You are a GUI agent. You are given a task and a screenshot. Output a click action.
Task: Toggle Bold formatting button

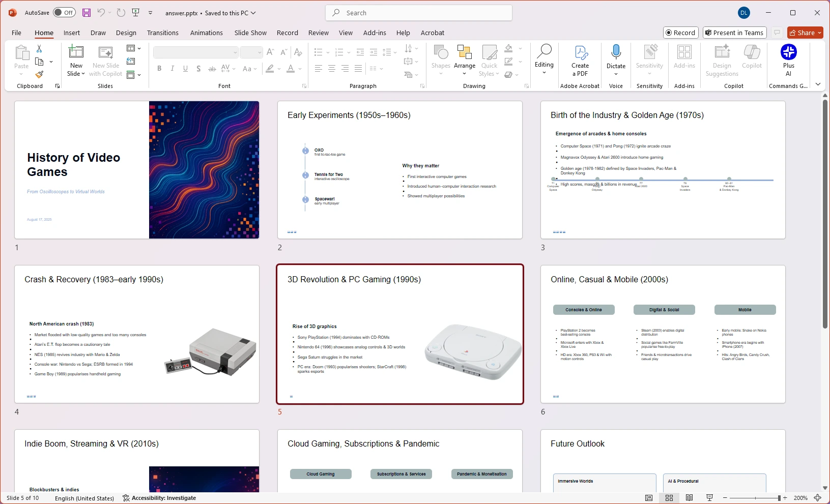click(x=159, y=69)
